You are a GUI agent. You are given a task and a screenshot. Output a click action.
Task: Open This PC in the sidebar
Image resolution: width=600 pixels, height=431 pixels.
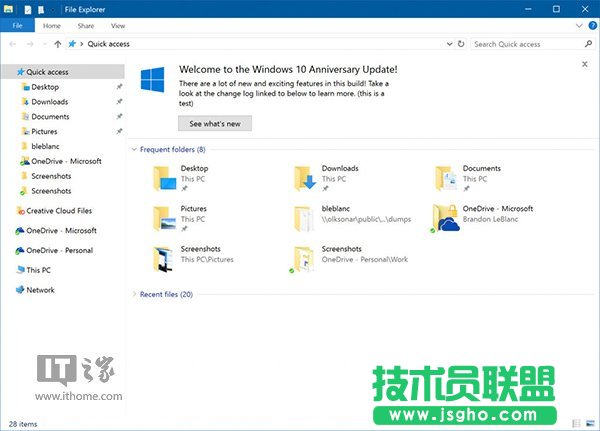click(x=38, y=270)
